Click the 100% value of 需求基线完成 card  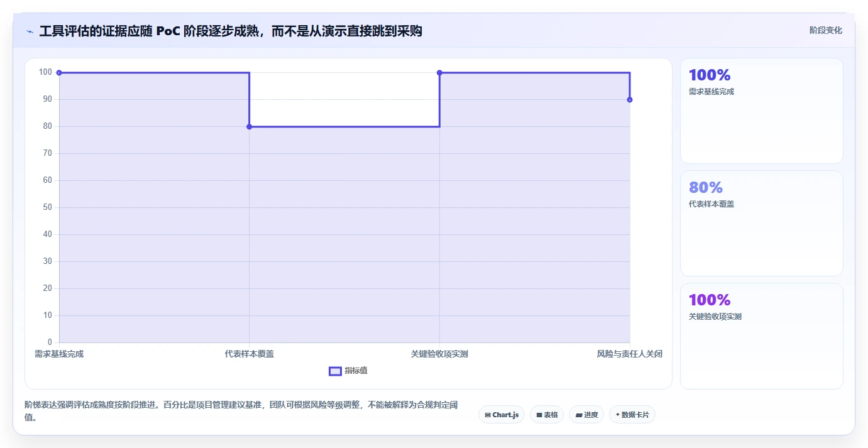pos(710,75)
